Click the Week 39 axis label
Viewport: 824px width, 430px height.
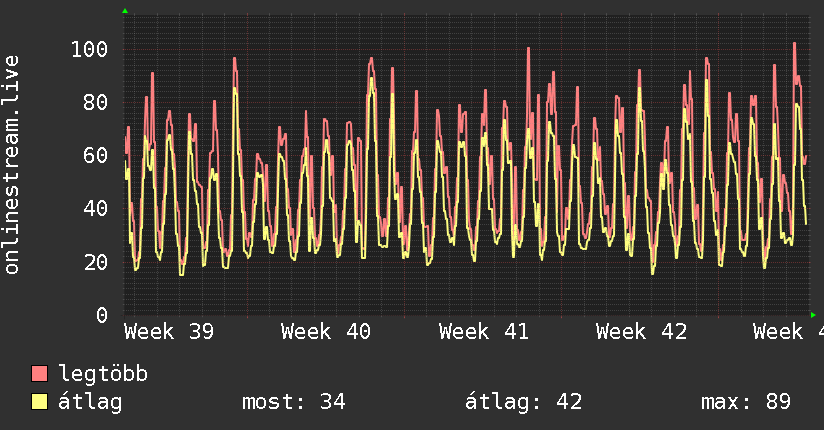pos(169,332)
